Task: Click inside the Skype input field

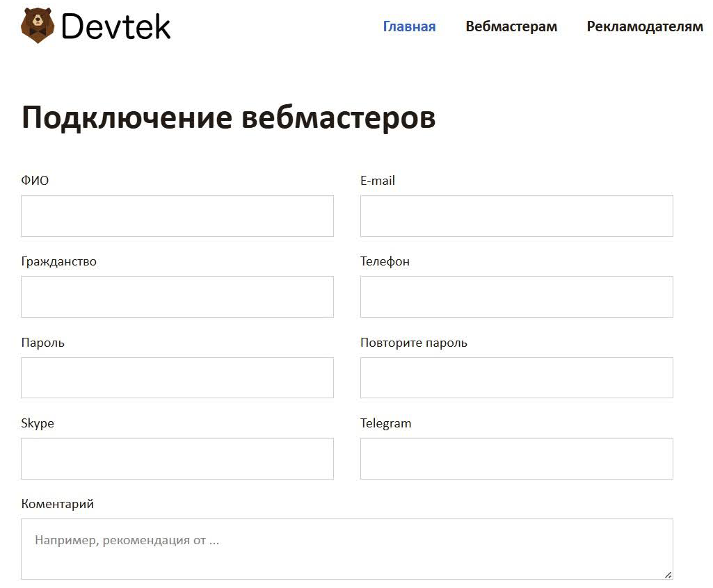Action: 177,458
